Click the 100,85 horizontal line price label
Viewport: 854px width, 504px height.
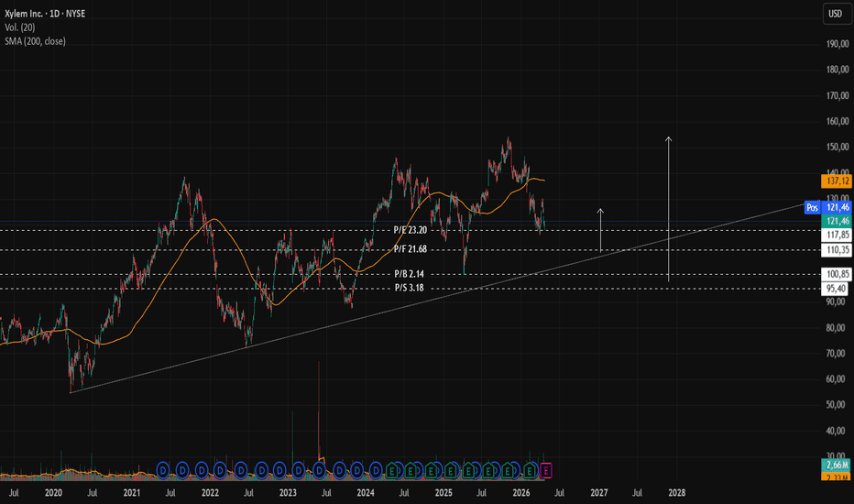click(837, 274)
